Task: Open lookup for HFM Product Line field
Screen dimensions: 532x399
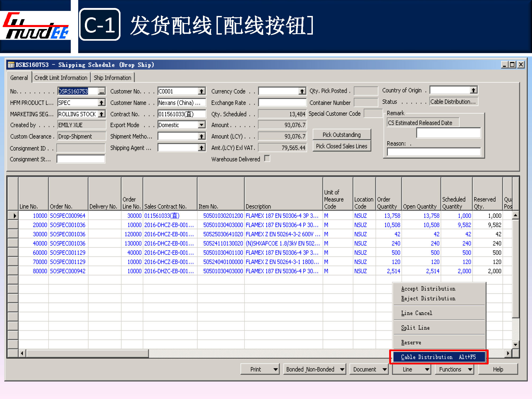Action: pyautogui.click(x=101, y=103)
